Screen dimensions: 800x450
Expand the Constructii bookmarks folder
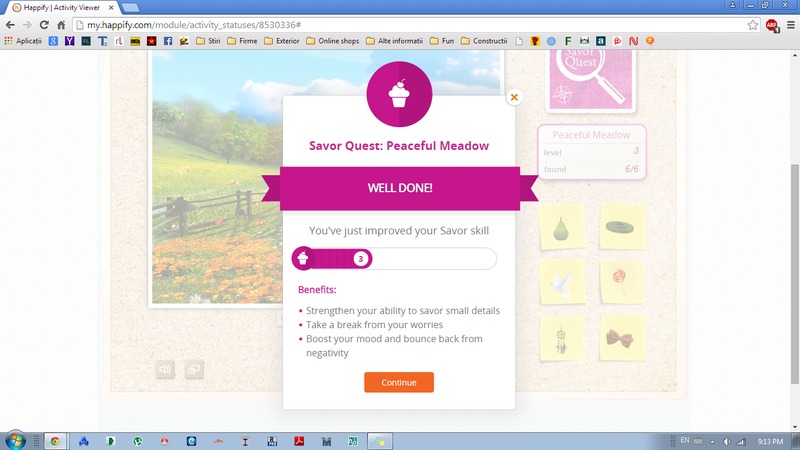click(x=484, y=41)
